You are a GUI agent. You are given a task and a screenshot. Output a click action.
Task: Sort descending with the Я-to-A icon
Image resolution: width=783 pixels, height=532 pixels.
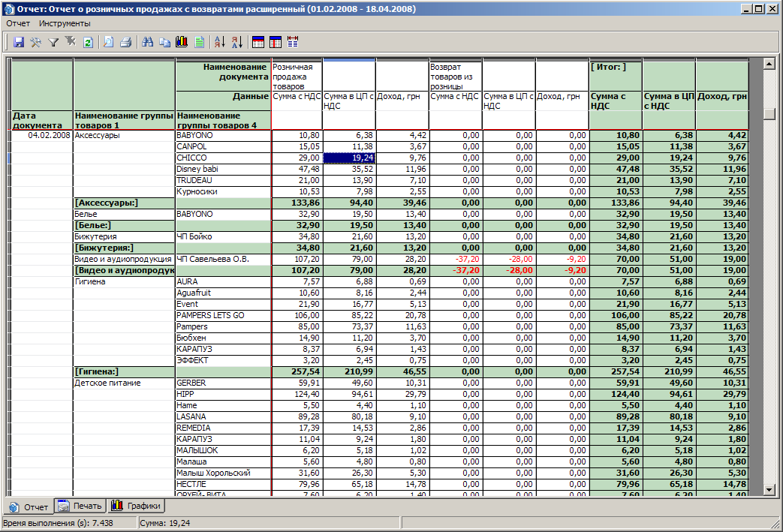(236, 43)
